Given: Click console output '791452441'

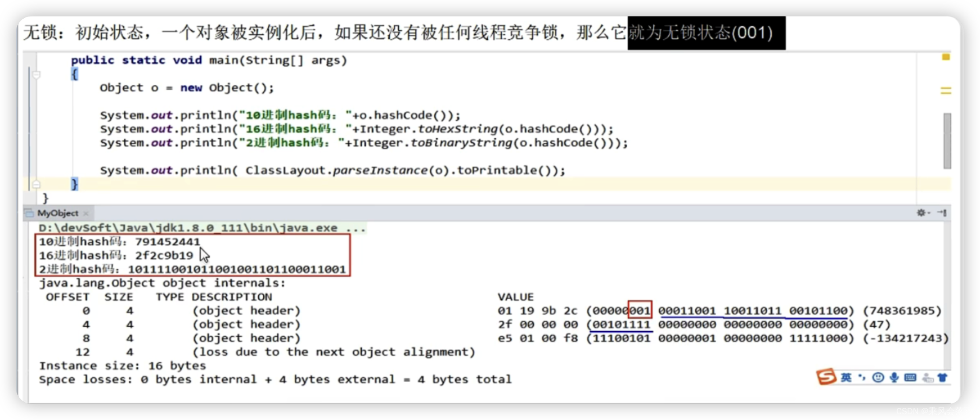Looking at the screenshot, I should [167, 242].
